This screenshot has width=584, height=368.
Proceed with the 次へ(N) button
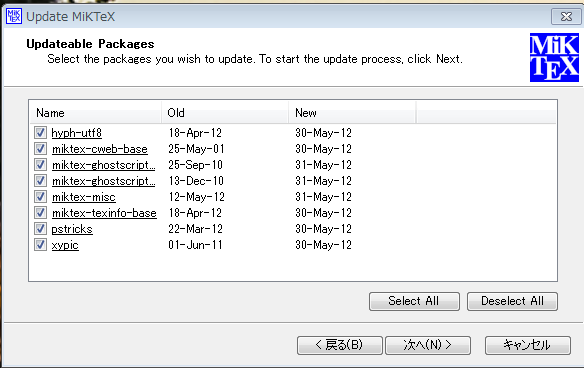coord(428,345)
